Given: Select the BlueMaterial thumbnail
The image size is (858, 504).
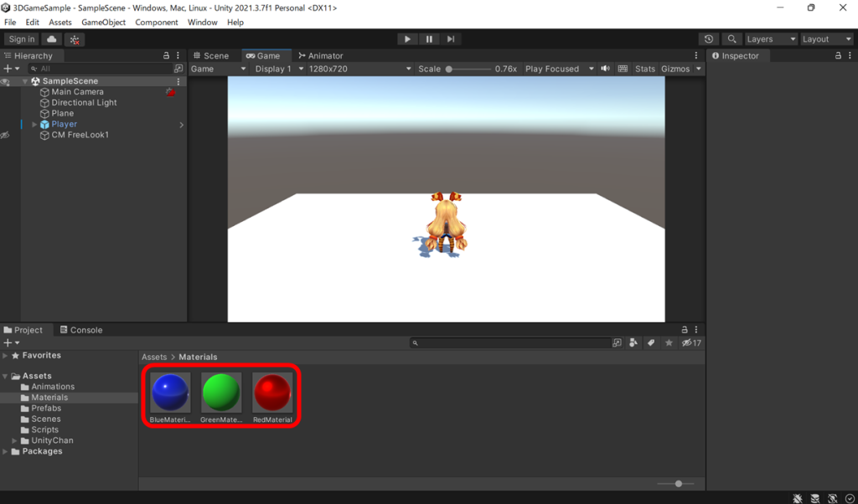Looking at the screenshot, I should (170, 393).
